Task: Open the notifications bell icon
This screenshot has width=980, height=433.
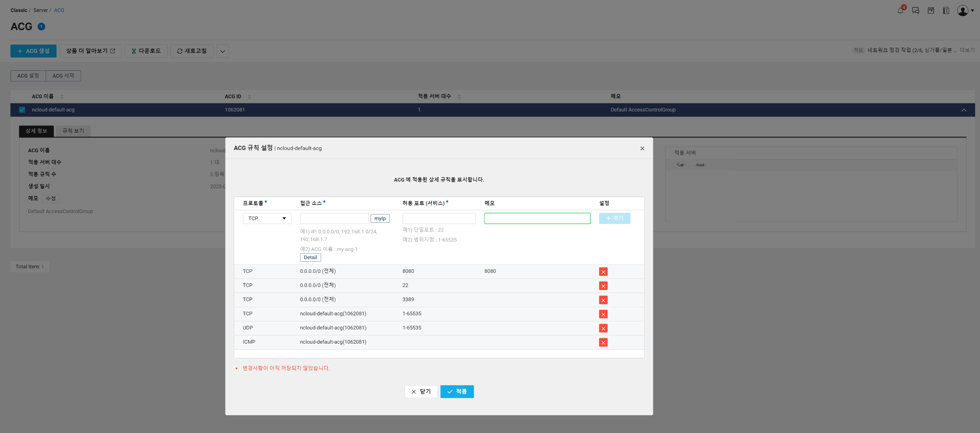Action: pos(900,10)
